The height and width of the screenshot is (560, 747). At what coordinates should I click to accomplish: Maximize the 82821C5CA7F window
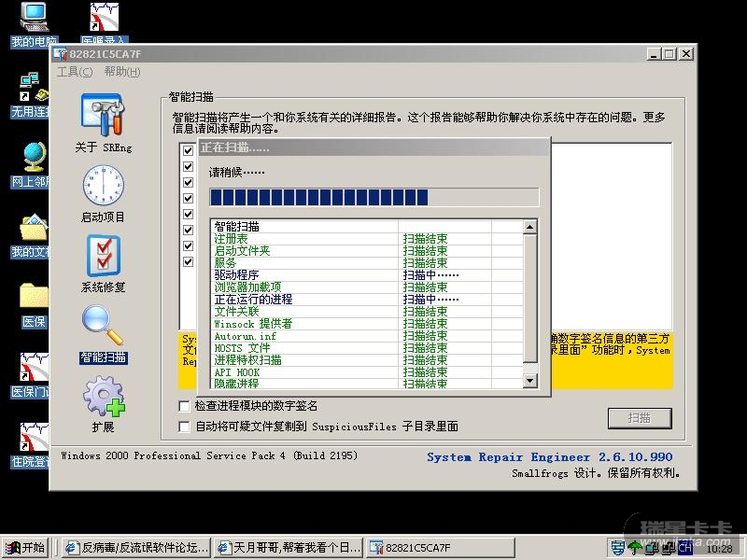click(669, 54)
